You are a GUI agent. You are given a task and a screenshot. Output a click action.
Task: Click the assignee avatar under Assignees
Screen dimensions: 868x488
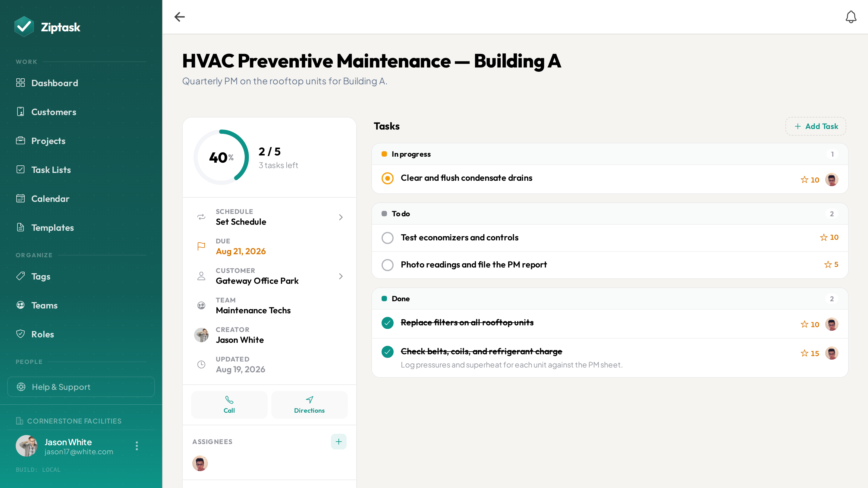(x=200, y=463)
